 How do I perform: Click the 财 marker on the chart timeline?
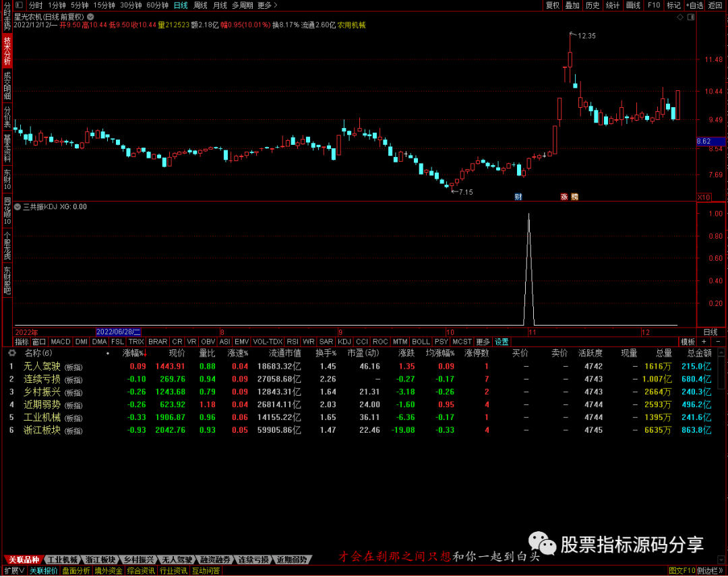518,197
